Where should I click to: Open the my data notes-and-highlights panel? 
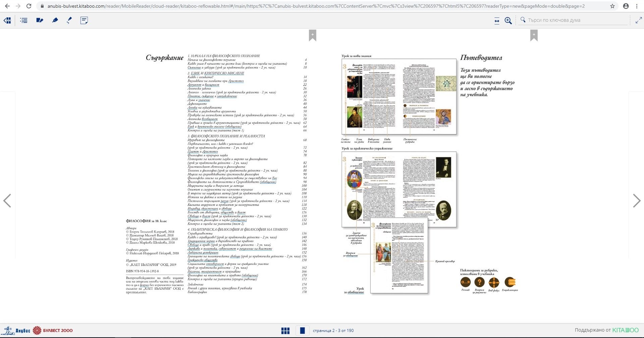pos(40,20)
